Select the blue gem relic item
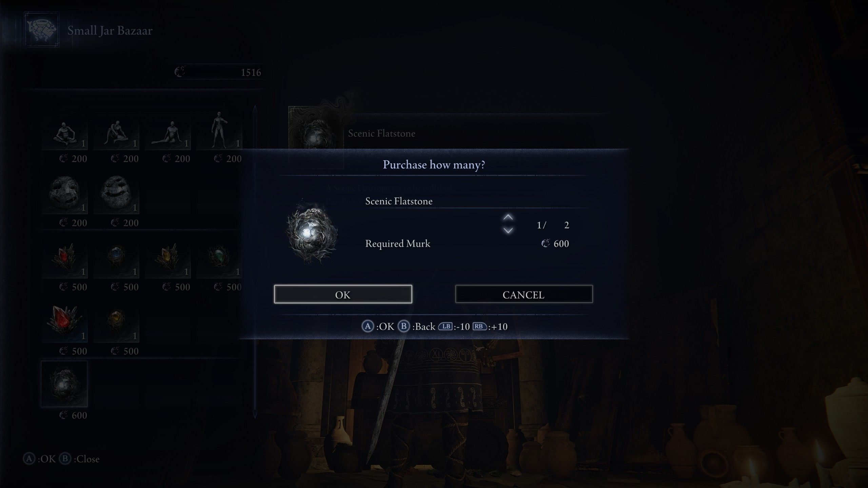The height and width of the screenshot is (488, 868). 116,257
